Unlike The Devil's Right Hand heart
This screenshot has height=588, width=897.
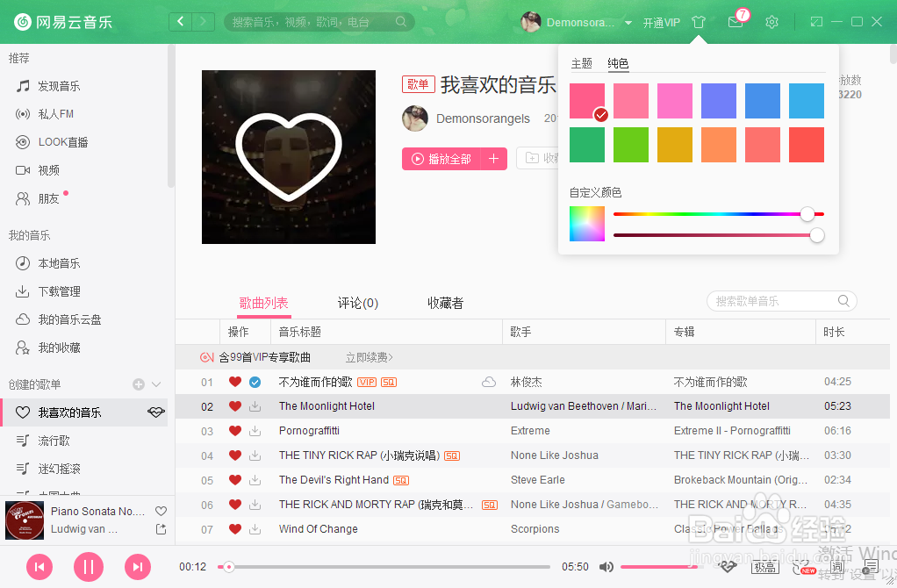click(235, 480)
